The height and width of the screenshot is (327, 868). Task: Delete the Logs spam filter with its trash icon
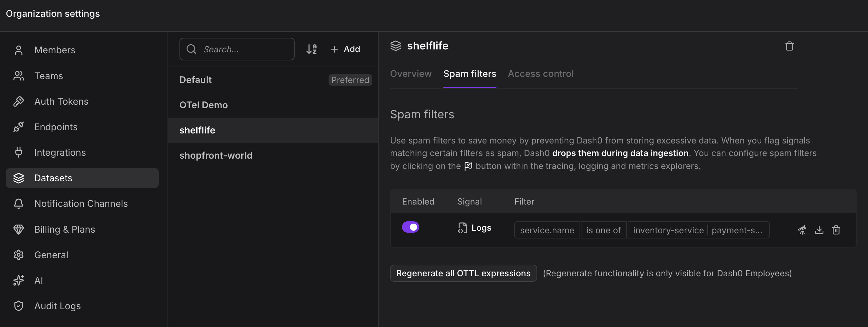836,230
